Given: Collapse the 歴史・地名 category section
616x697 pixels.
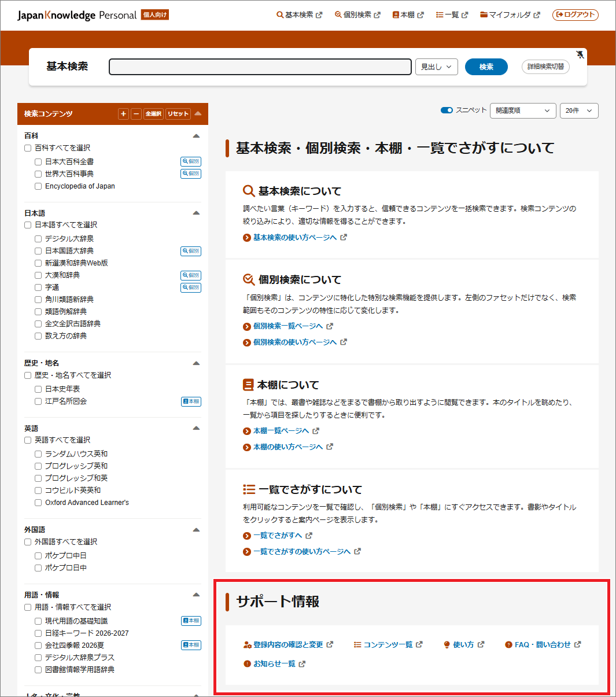Looking at the screenshot, I should click(x=196, y=363).
